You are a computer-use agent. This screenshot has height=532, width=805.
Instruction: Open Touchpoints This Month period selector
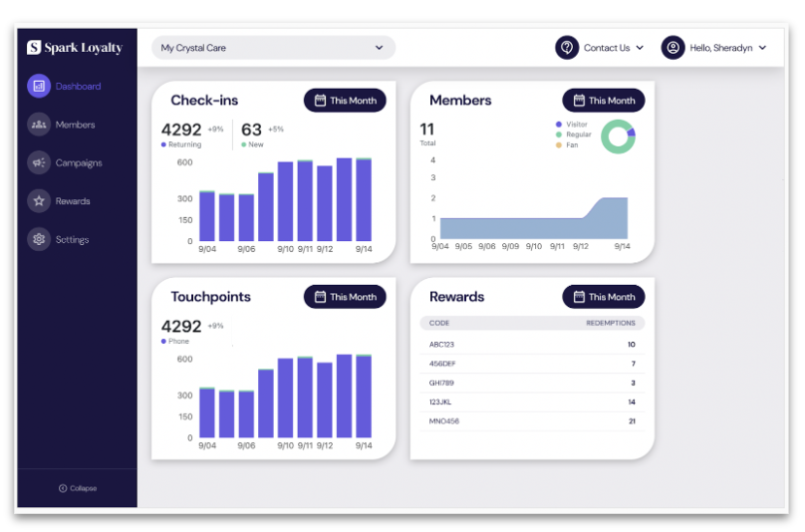(345, 297)
